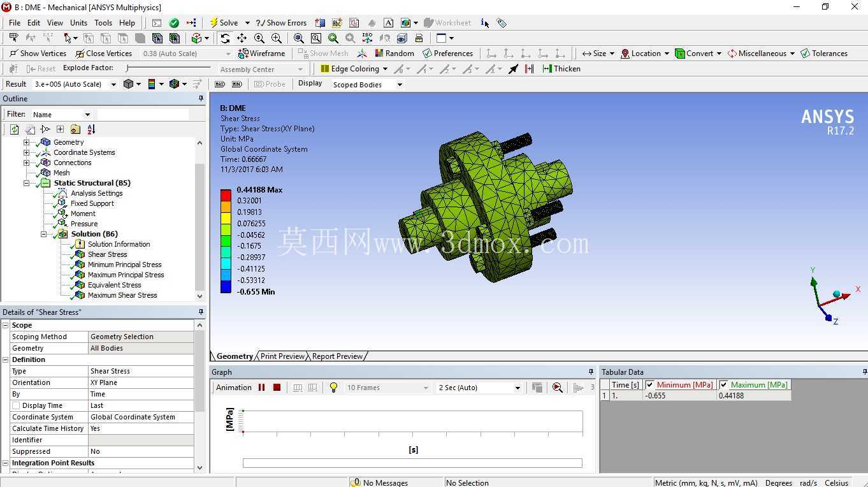Open the Geometry display options icon

click(x=128, y=84)
